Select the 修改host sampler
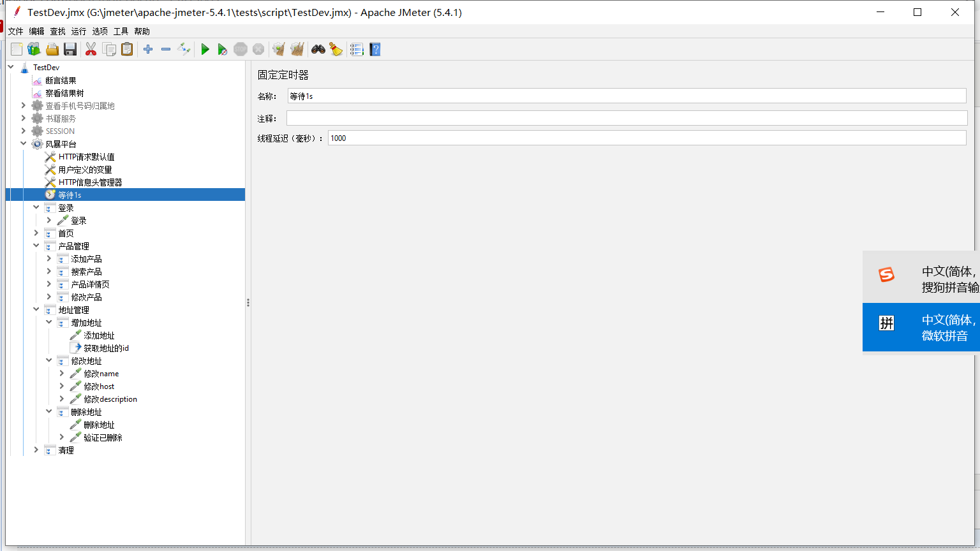The height and width of the screenshot is (551, 980). pyautogui.click(x=99, y=386)
